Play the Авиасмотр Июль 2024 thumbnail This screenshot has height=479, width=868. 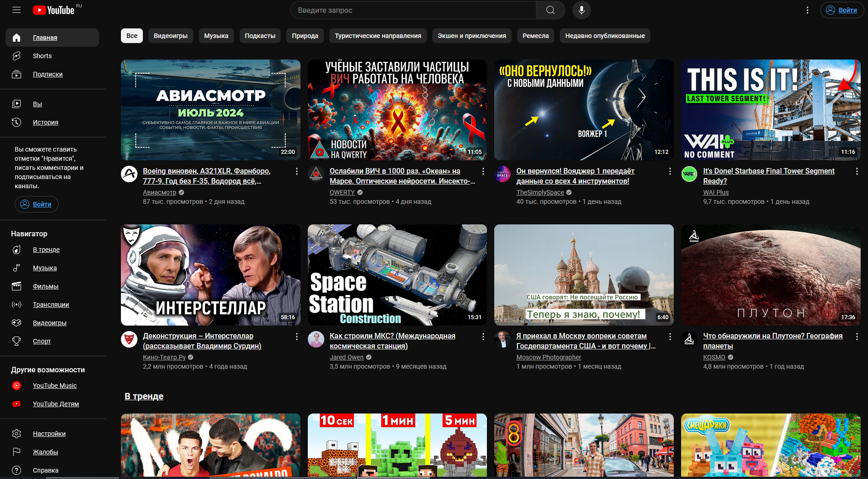(x=211, y=110)
